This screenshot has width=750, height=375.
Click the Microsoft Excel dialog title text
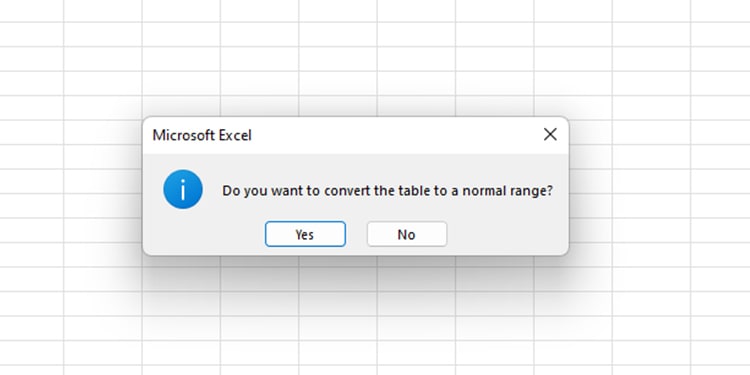[x=202, y=135]
